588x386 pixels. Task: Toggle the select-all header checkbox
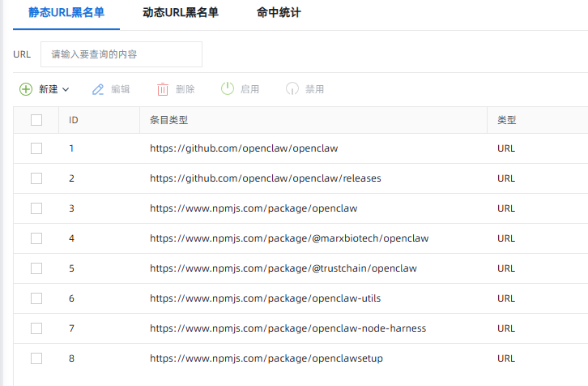(36, 120)
